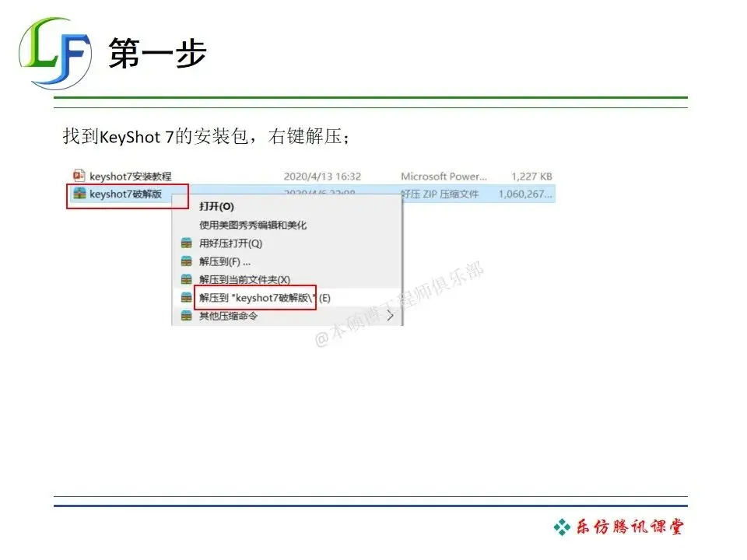Select the archive icon of keyshot7破解版 file
The image size is (747, 560).
click(x=79, y=194)
